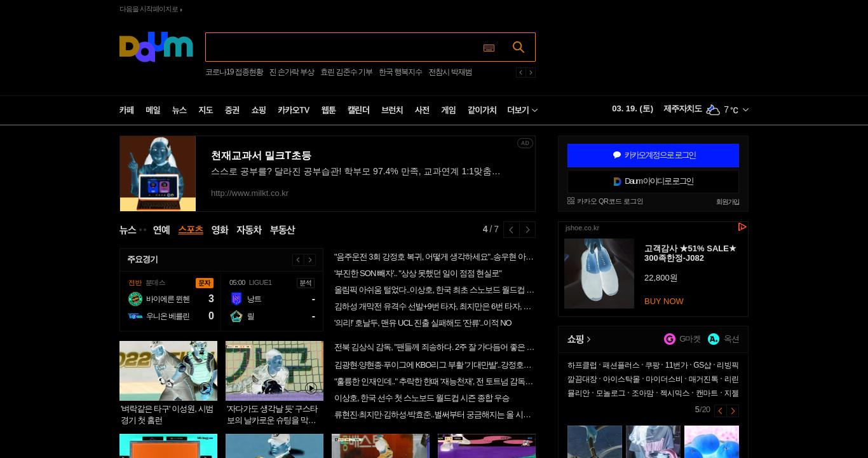The height and width of the screenshot is (458, 868).
Task: Click the AD badge on the milkT banner
Action: point(525,143)
